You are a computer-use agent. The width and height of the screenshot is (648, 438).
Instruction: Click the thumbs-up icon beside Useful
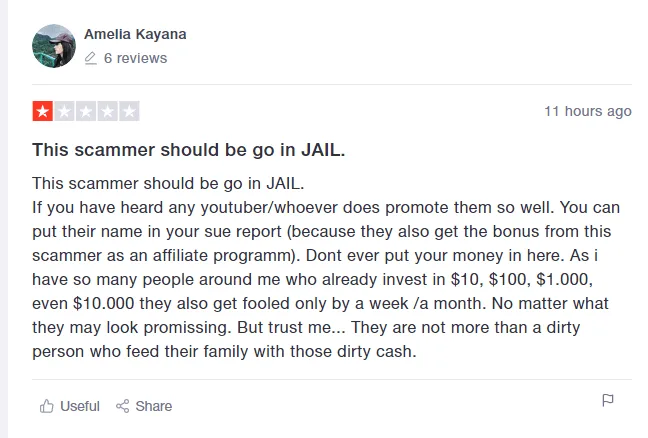[x=46, y=406]
